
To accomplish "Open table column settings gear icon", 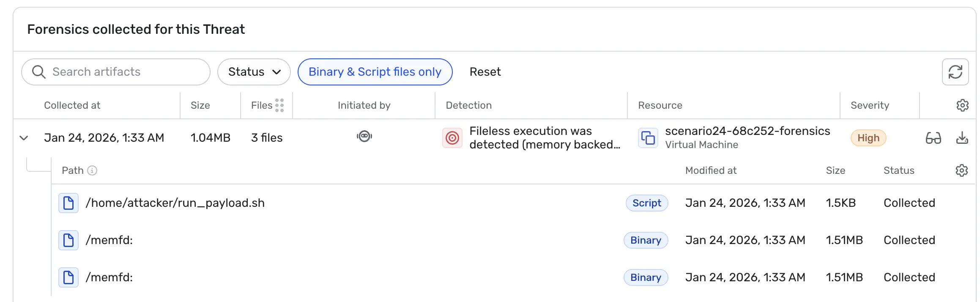I will pos(962,105).
